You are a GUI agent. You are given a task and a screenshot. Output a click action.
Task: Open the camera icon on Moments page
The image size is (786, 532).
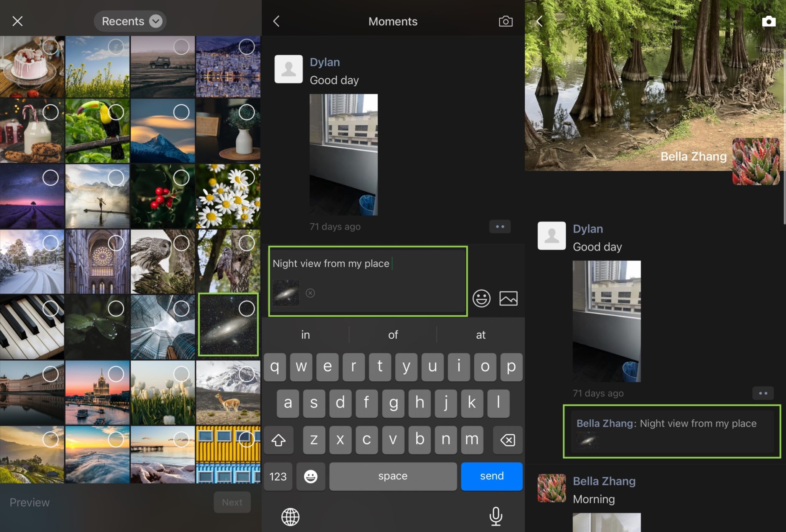[506, 21]
